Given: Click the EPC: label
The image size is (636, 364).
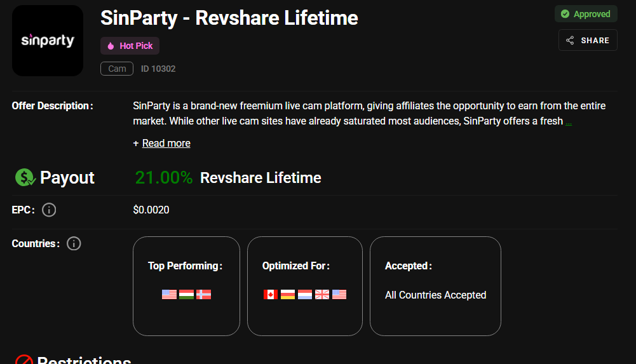Looking at the screenshot, I should pyautogui.click(x=23, y=210).
